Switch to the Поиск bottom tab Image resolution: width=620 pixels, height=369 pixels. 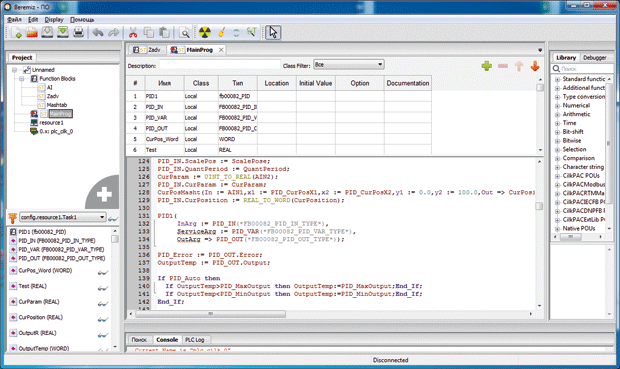(139, 340)
